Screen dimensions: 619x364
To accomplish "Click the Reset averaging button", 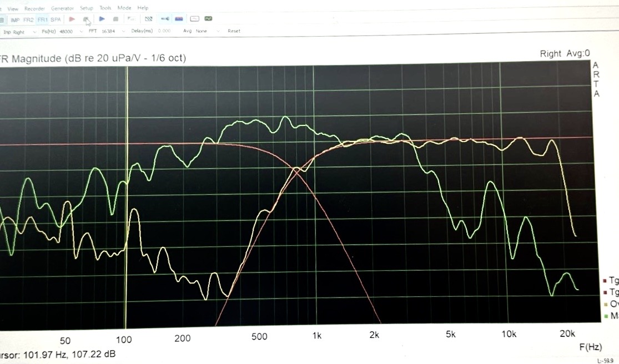I will [234, 31].
